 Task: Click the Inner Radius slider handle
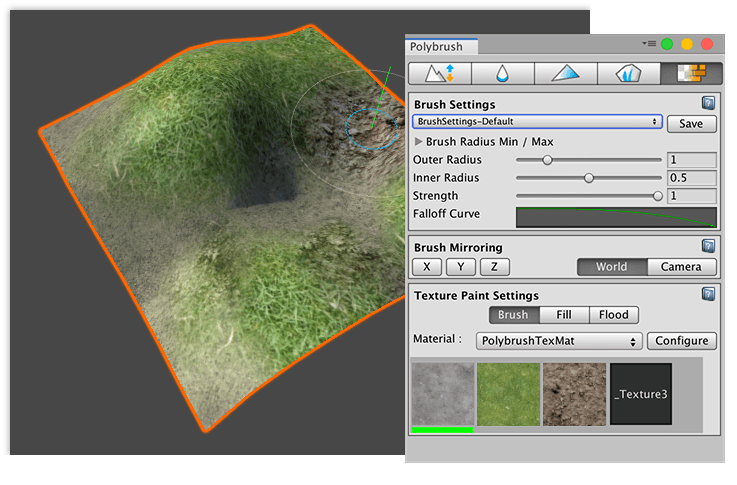point(589,178)
